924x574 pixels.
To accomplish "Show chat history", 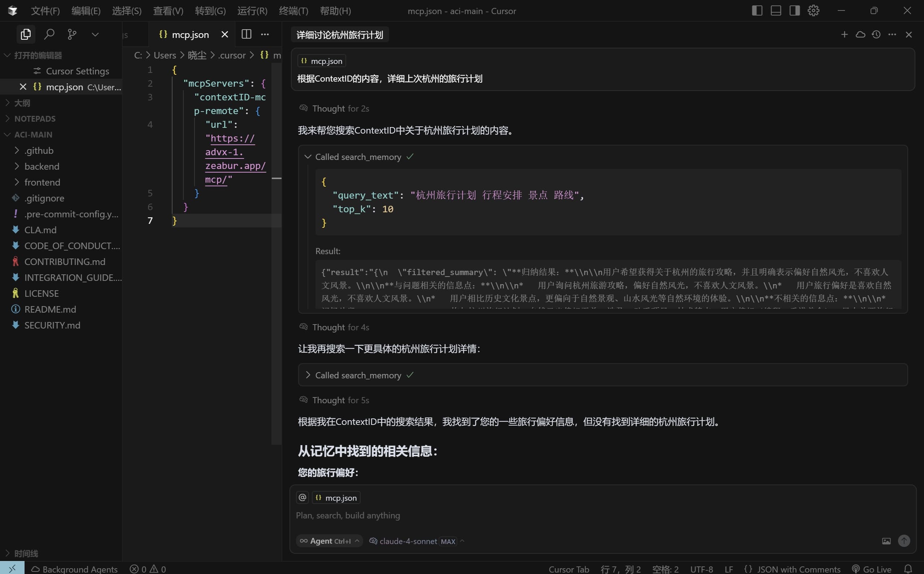I will [876, 35].
